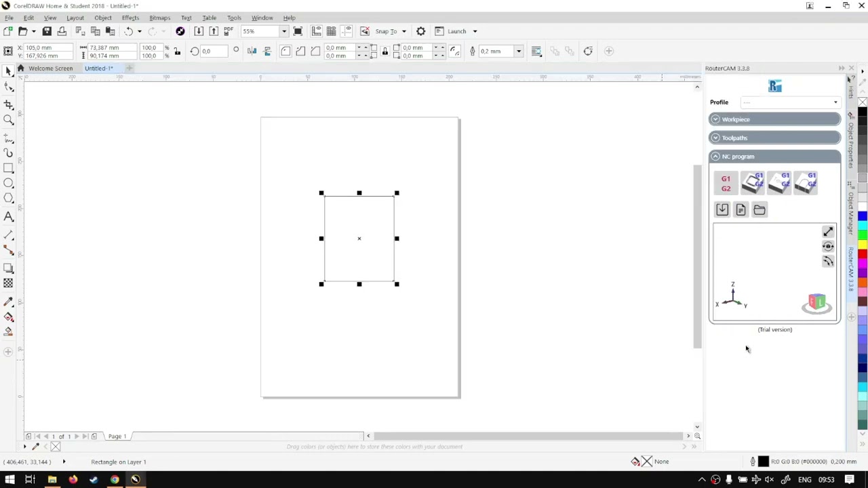Switch to the Welcome Screen tab
868x488 pixels.
[x=50, y=68]
